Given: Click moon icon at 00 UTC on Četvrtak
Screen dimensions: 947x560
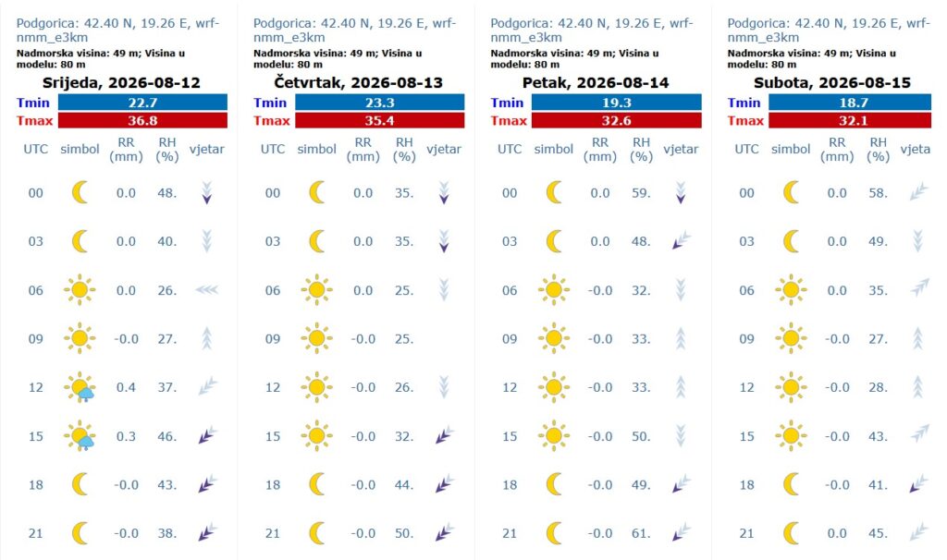Looking at the screenshot, I should 317,192.
